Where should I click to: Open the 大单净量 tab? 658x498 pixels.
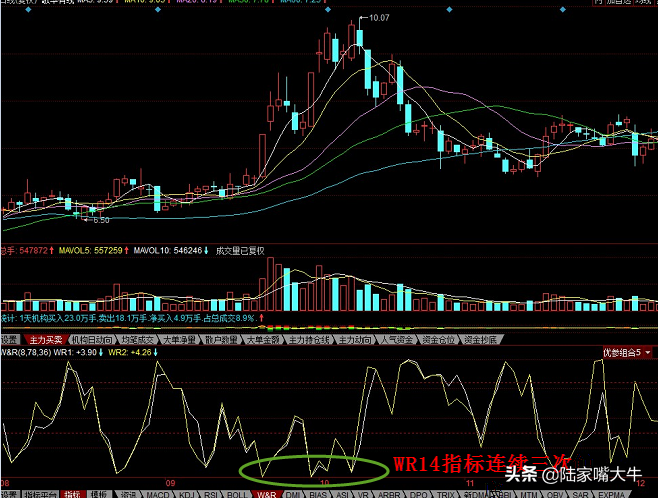pyautogui.click(x=179, y=339)
